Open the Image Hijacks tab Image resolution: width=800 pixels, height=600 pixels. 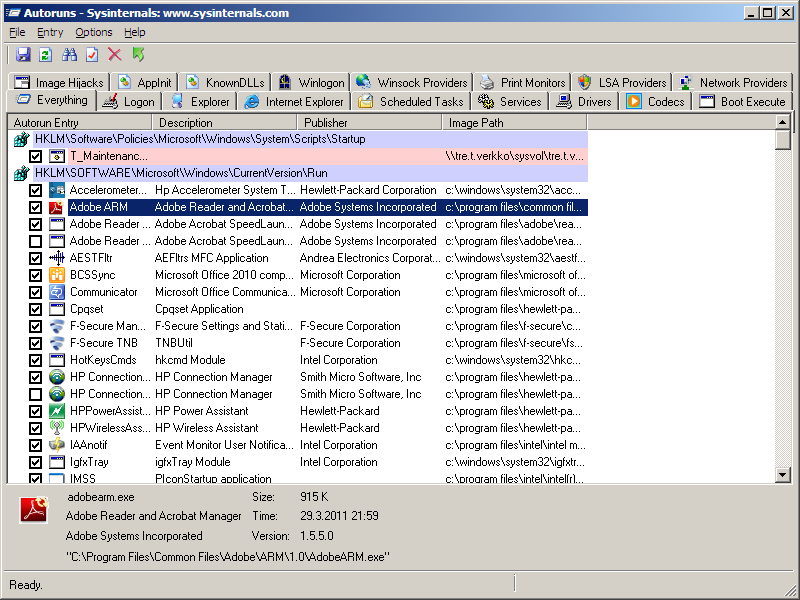pyautogui.click(x=59, y=82)
